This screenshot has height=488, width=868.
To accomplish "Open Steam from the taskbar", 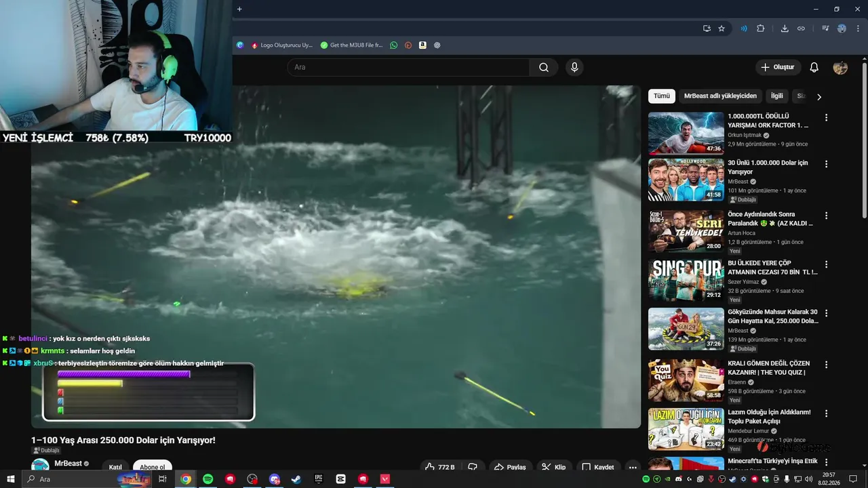I will (296, 479).
